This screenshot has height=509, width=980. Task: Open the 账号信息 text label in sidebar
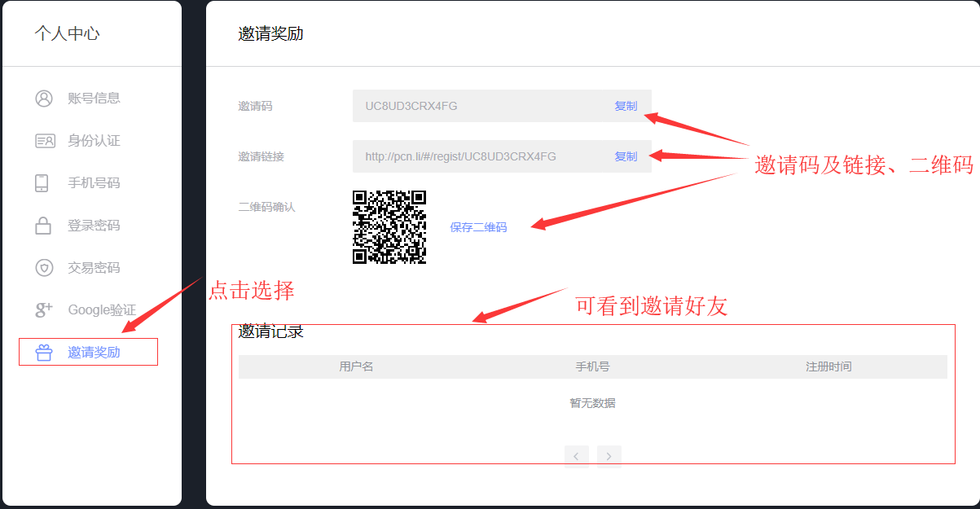94,99
